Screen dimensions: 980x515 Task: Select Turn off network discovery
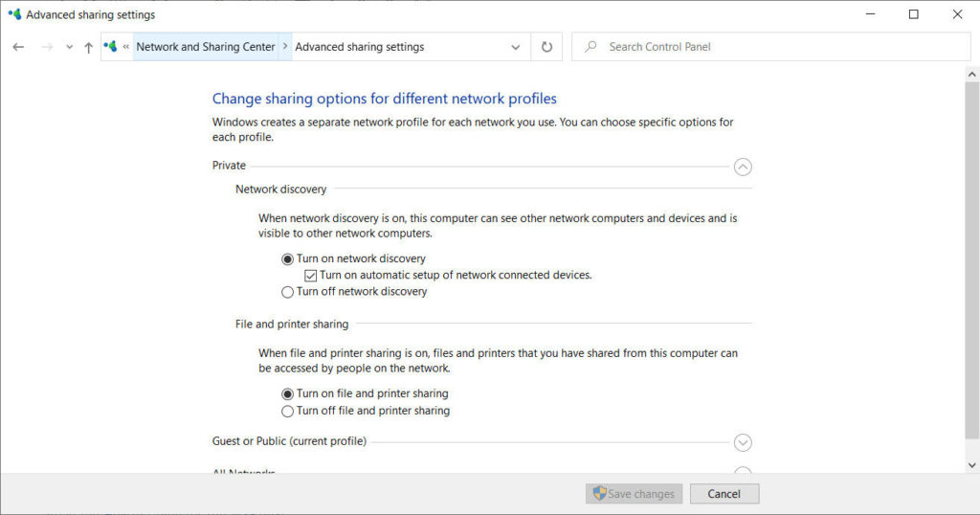tap(288, 292)
